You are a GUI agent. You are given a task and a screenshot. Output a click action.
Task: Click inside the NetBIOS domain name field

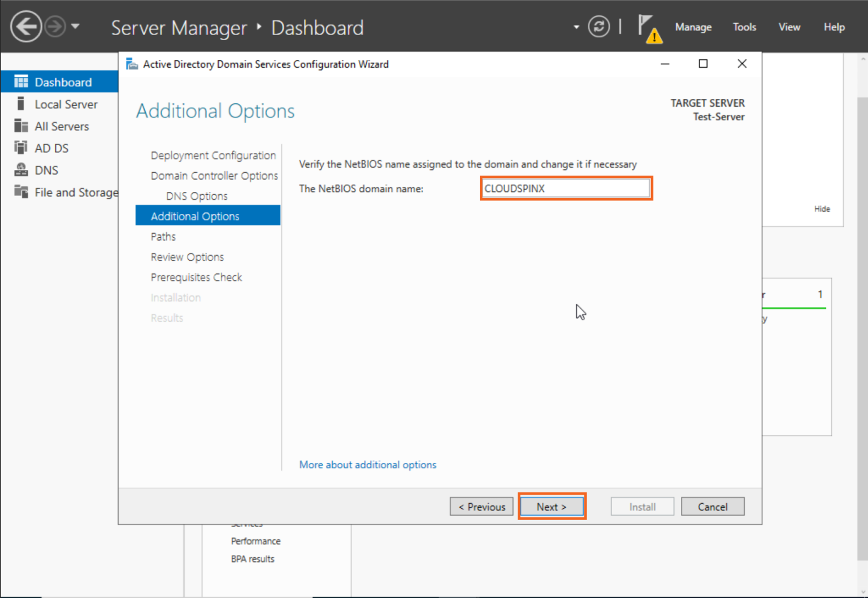(x=566, y=188)
